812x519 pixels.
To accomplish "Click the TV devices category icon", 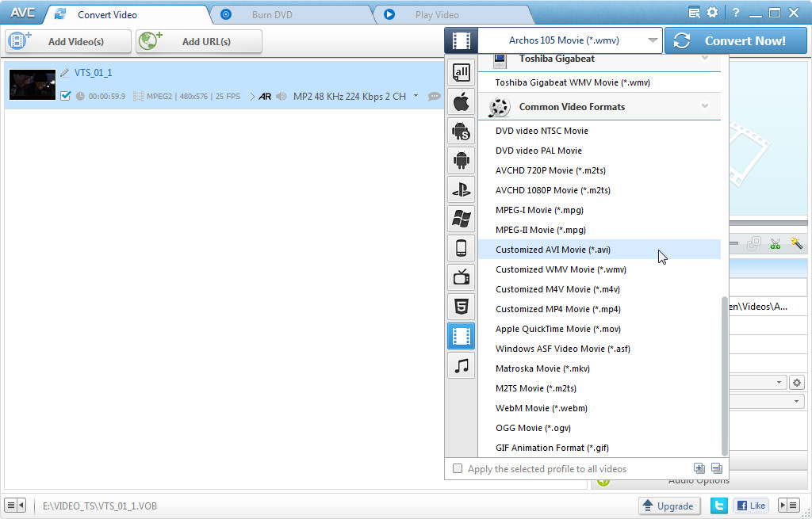I will pos(461,277).
